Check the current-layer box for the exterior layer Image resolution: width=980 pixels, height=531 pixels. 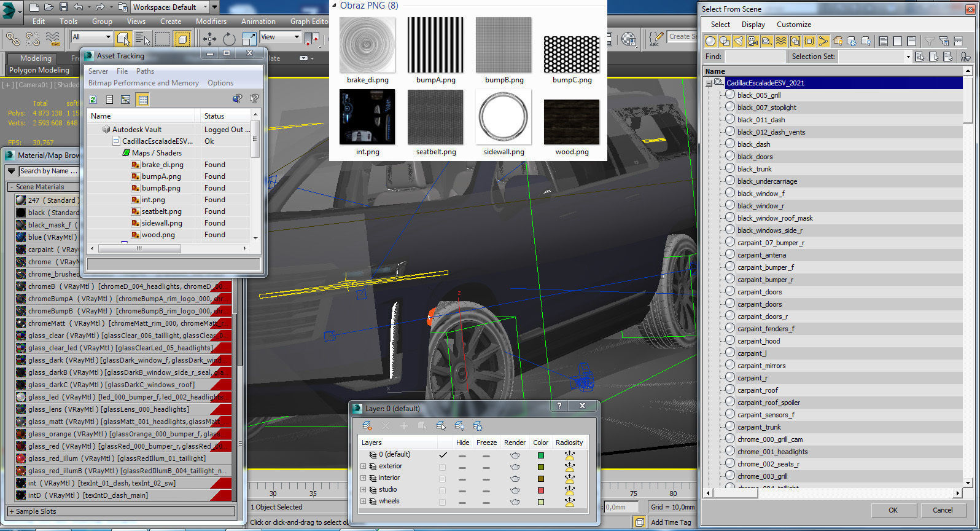pos(442,466)
